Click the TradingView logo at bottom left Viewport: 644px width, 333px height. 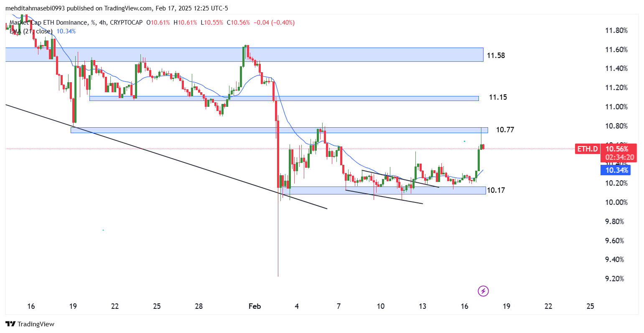30,324
